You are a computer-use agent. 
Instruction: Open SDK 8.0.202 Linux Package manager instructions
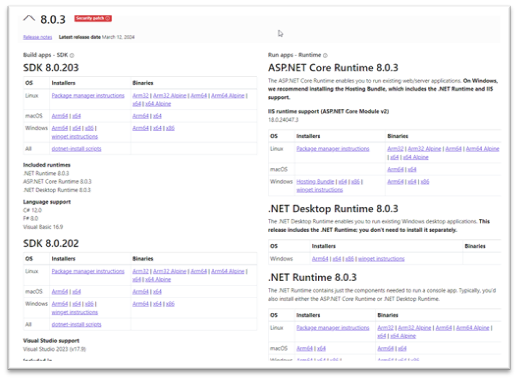88,271
